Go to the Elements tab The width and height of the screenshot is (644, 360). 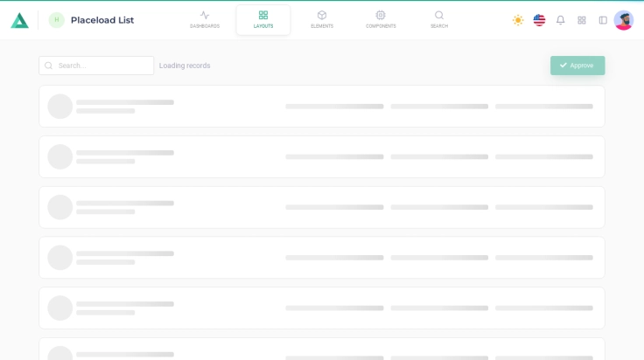[x=322, y=19]
